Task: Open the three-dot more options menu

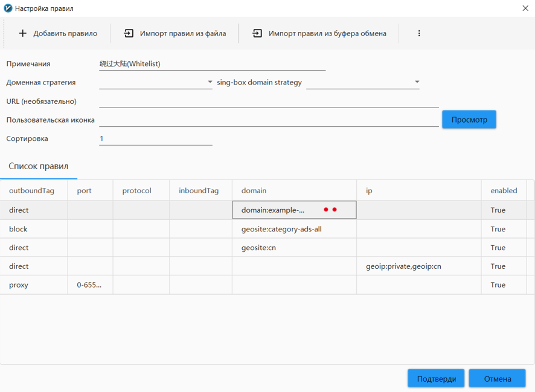Action: [419, 33]
